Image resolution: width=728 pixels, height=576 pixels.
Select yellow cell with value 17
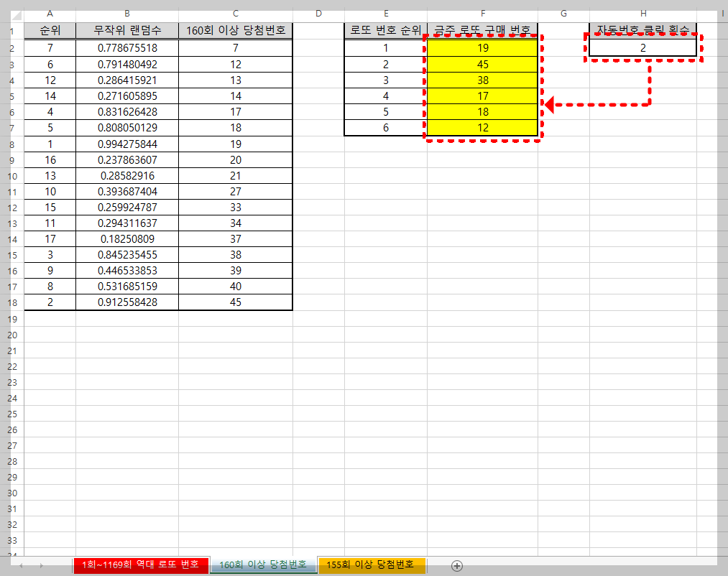[483, 96]
